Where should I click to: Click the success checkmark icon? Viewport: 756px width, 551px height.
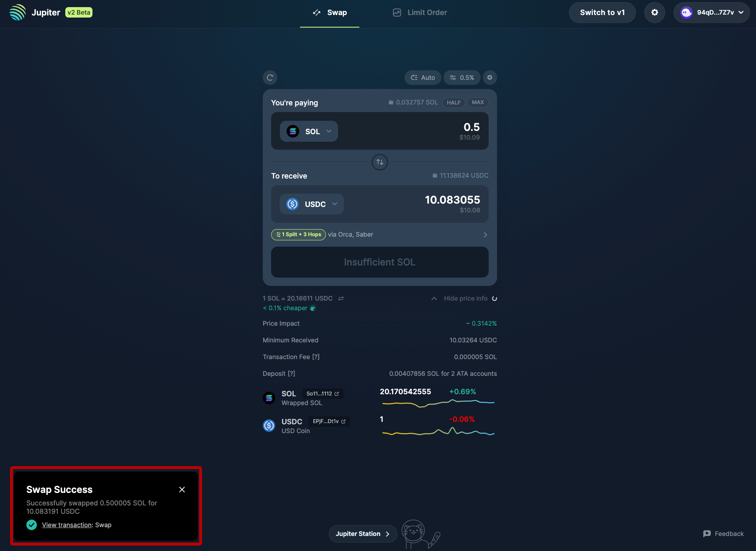pyautogui.click(x=32, y=525)
